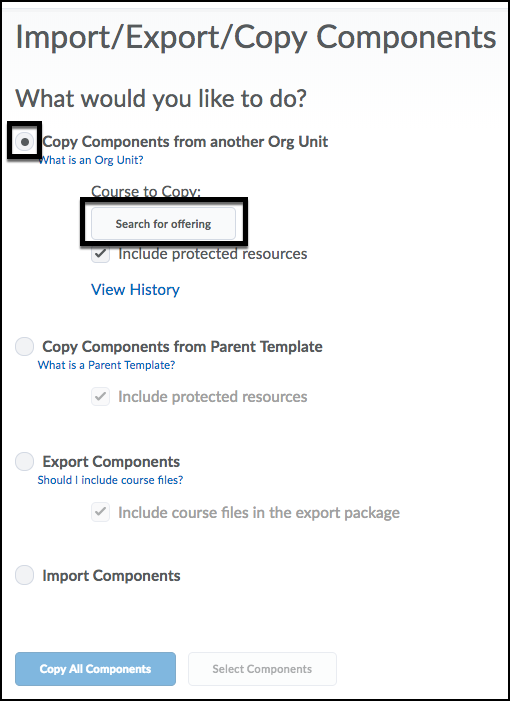Click the Export Components label text

[x=111, y=461]
